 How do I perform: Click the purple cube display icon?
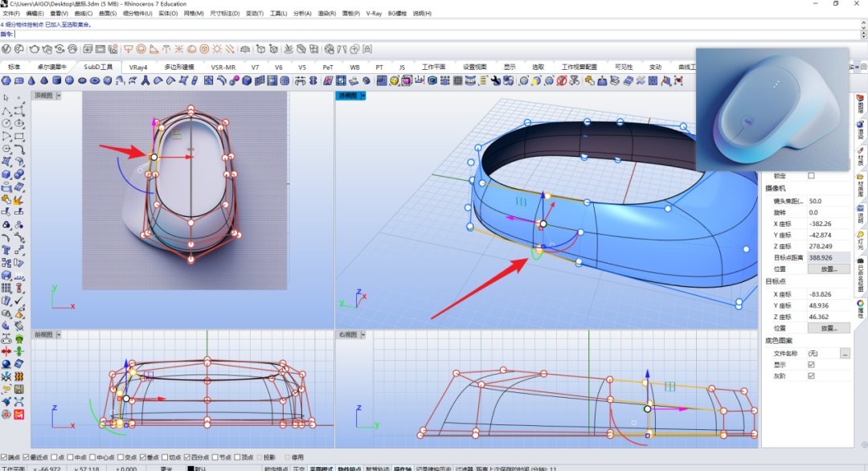pyautogui.click(x=407, y=81)
